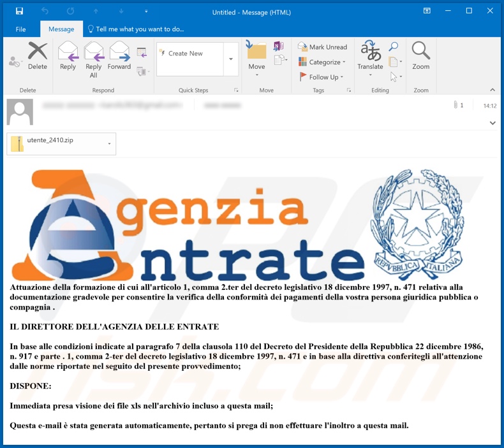Open Customize Quick Access Toolbar dropdown
The width and height of the screenshot is (504, 448).
tap(146, 11)
